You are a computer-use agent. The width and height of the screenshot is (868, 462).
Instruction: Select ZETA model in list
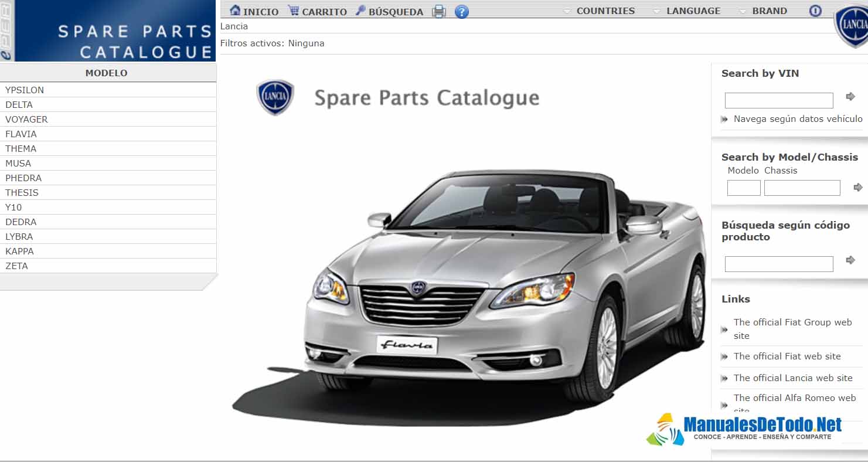pos(108,266)
